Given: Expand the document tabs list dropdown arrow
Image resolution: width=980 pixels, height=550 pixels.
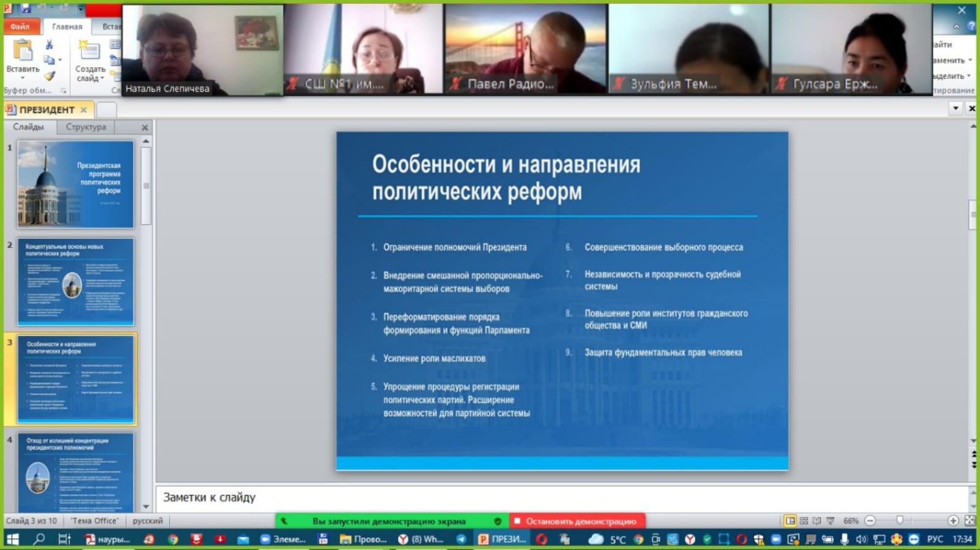Looking at the screenshot, I should pyautogui.click(x=956, y=108).
